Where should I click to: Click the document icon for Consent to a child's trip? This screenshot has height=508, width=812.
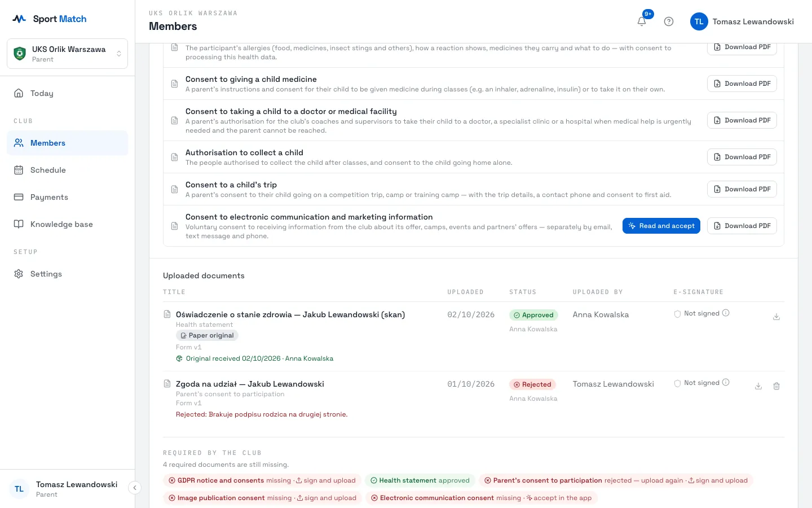[175, 189]
